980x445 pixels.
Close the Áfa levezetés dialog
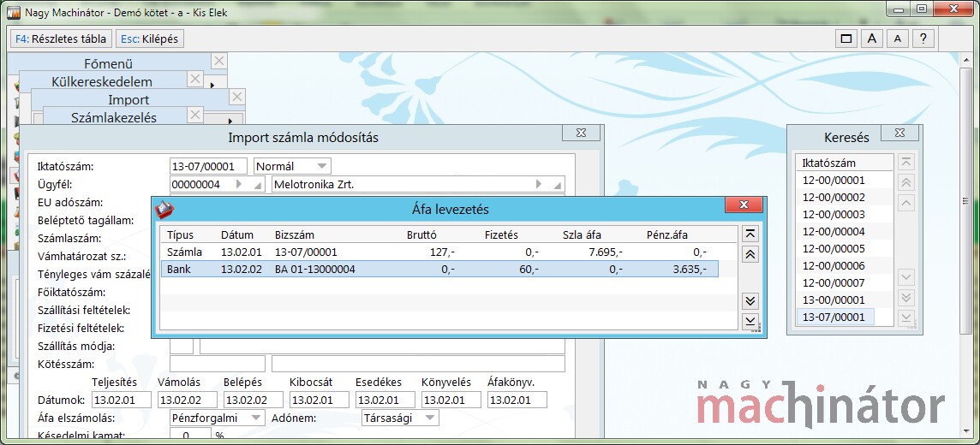pyautogui.click(x=743, y=205)
